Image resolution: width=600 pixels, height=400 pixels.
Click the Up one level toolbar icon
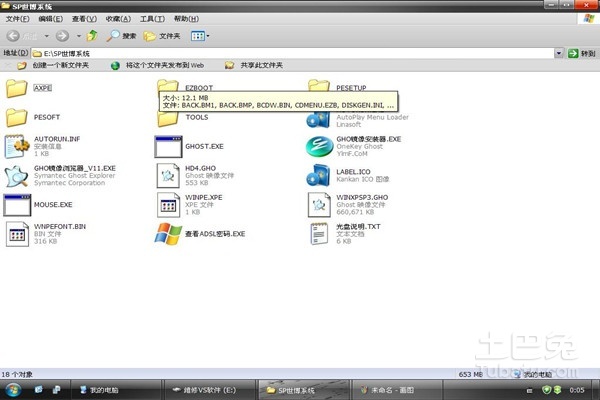click(92, 35)
